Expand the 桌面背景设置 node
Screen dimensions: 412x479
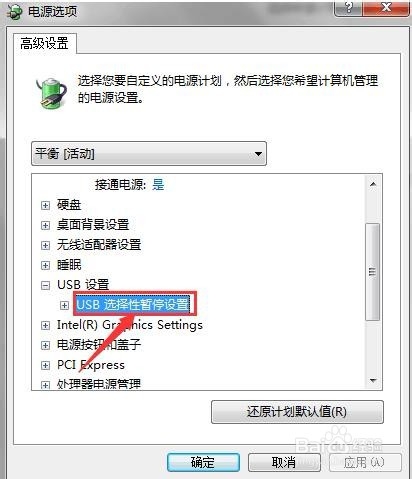click(x=45, y=225)
